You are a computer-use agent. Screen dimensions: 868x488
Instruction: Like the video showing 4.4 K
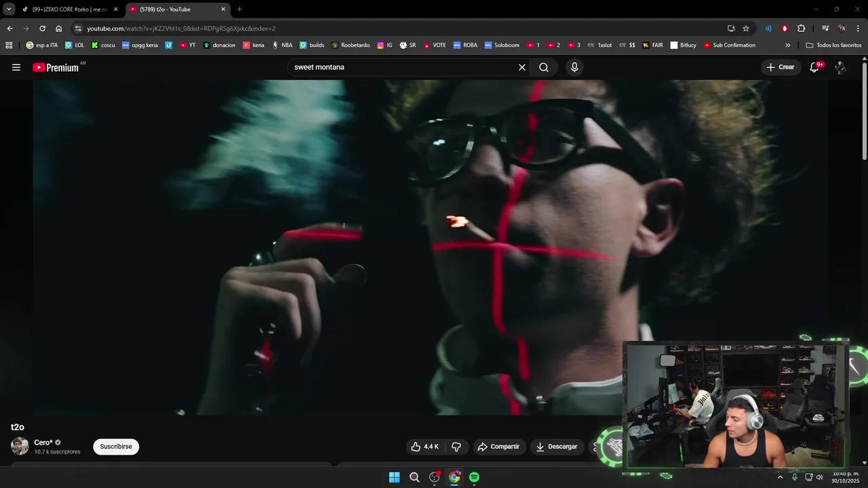[x=425, y=447]
